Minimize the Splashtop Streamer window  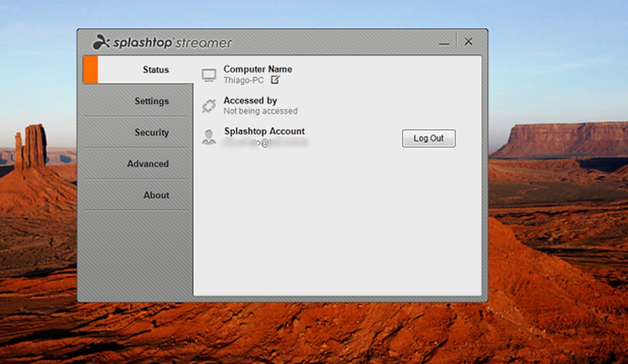tap(444, 42)
